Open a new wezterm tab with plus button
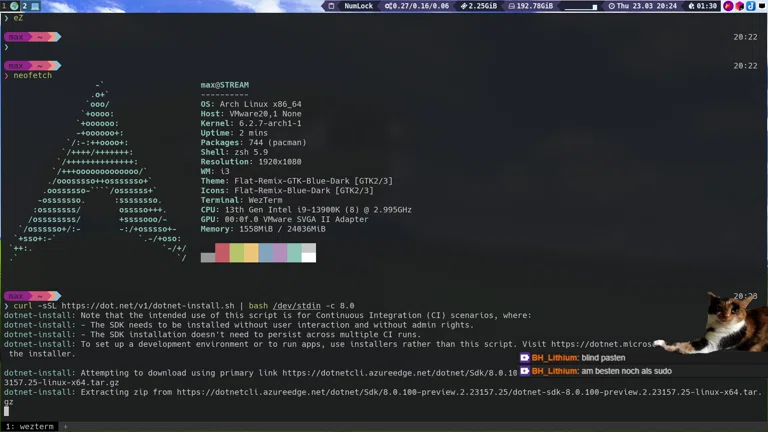This screenshot has height=432, width=768. 65,426
